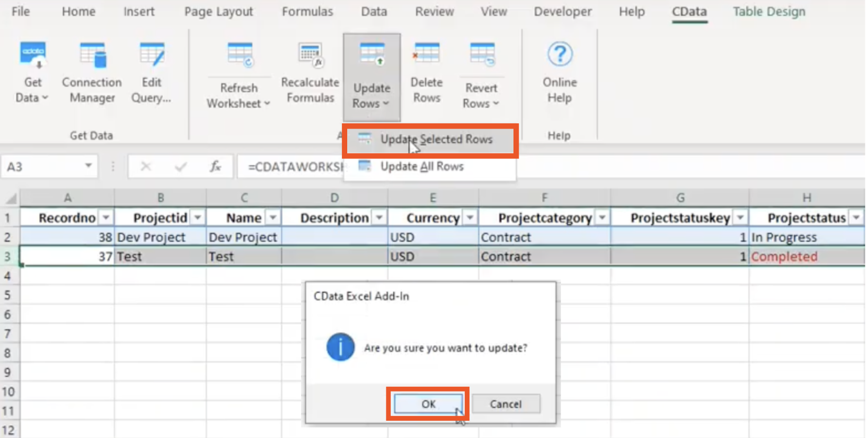Expand the Get Data dropdown arrow
The image size is (868, 438).
click(45, 98)
